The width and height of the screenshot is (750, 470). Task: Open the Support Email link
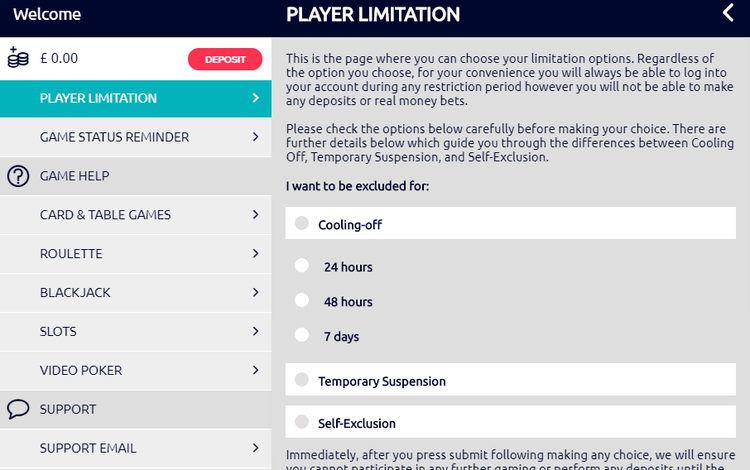[x=135, y=448]
